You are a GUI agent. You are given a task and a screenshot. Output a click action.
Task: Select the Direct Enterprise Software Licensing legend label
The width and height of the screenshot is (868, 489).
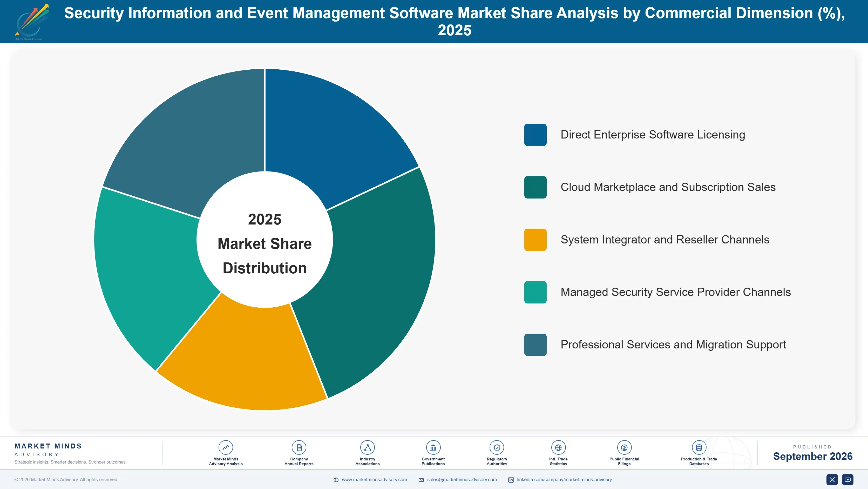pyautogui.click(x=653, y=135)
